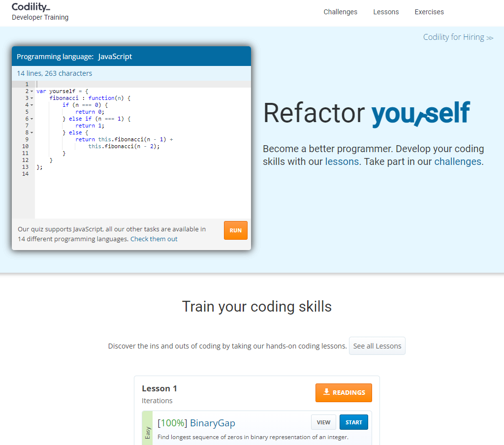
Task: Click the See all Lessons button
Action: coord(377,346)
